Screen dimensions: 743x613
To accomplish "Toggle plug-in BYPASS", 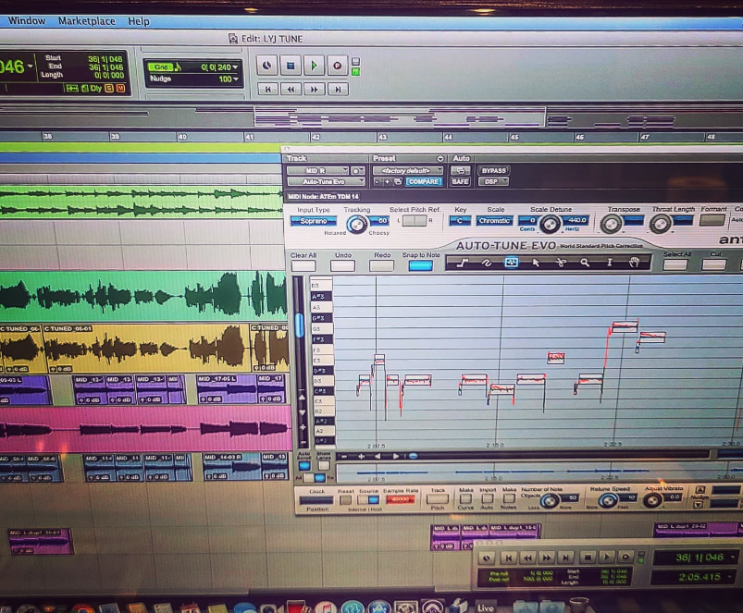I will [494, 171].
